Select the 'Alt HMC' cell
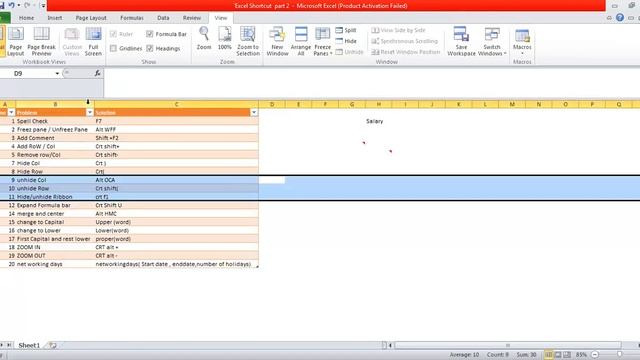Image resolution: width=640 pixels, height=360 pixels. point(176,214)
